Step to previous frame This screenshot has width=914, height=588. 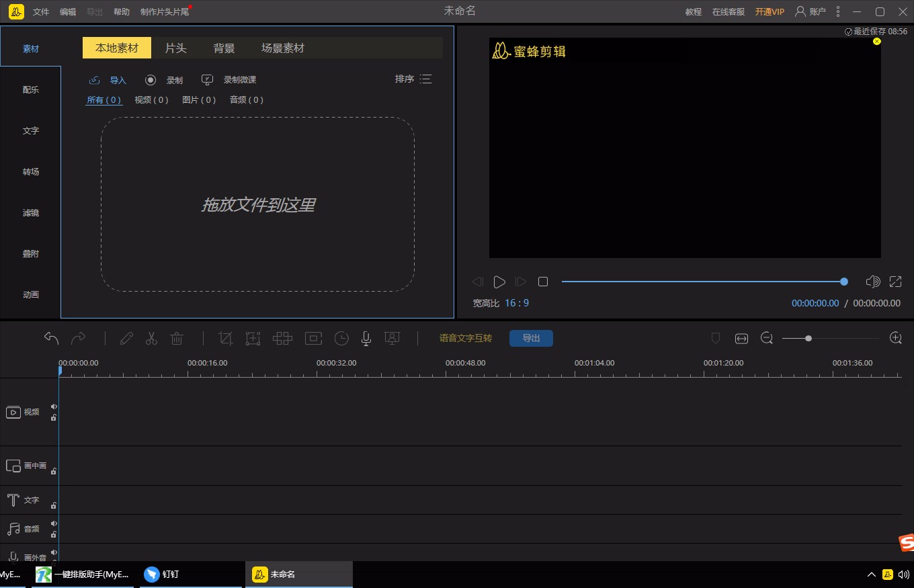pos(478,282)
